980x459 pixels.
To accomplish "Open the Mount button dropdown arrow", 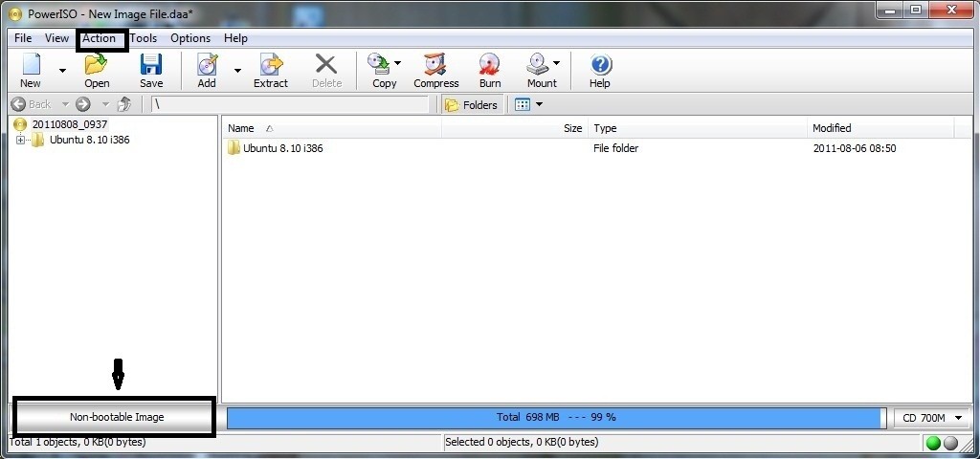I will pyautogui.click(x=556, y=63).
